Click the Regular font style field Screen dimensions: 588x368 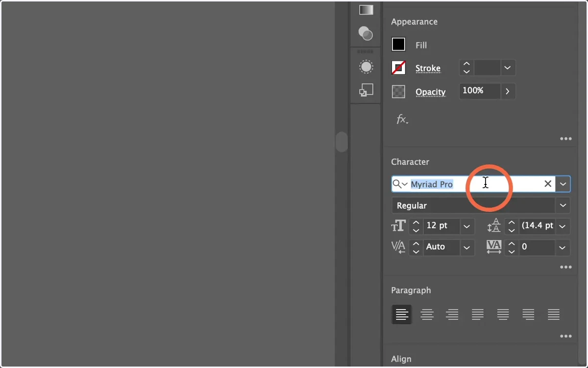tap(474, 206)
